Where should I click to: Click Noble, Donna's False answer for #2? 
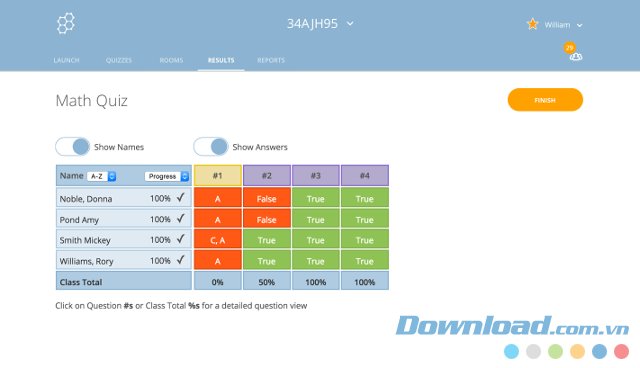[x=267, y=198]
